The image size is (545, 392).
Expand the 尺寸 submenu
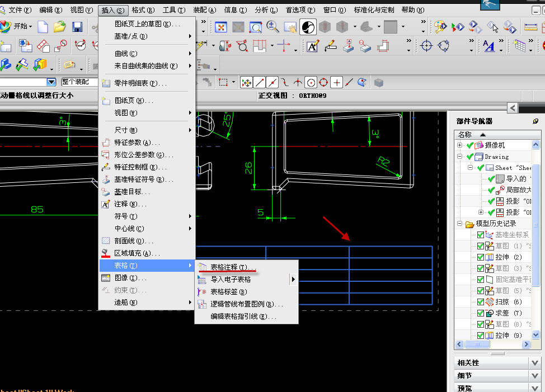tap(147, 130)
